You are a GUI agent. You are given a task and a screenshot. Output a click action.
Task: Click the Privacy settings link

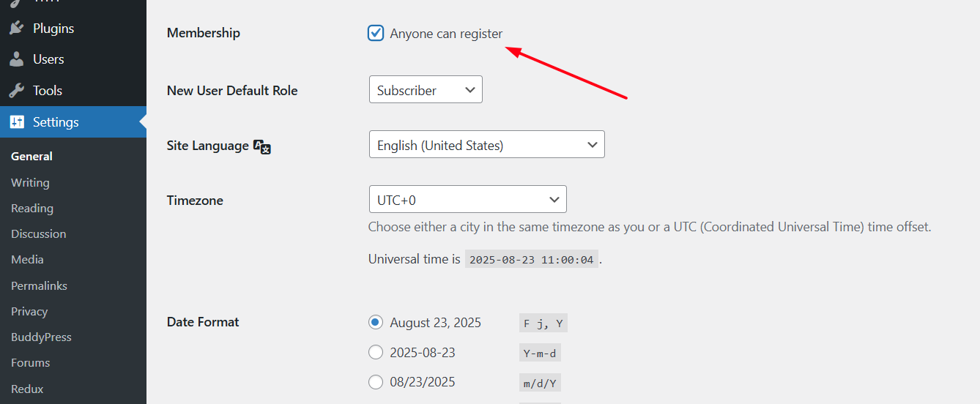tap(29, 312)
